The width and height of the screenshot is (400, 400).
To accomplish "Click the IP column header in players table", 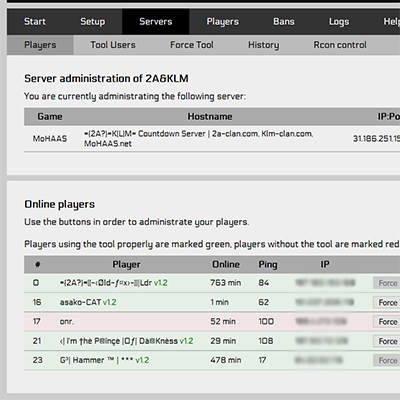I will point(325,264).
